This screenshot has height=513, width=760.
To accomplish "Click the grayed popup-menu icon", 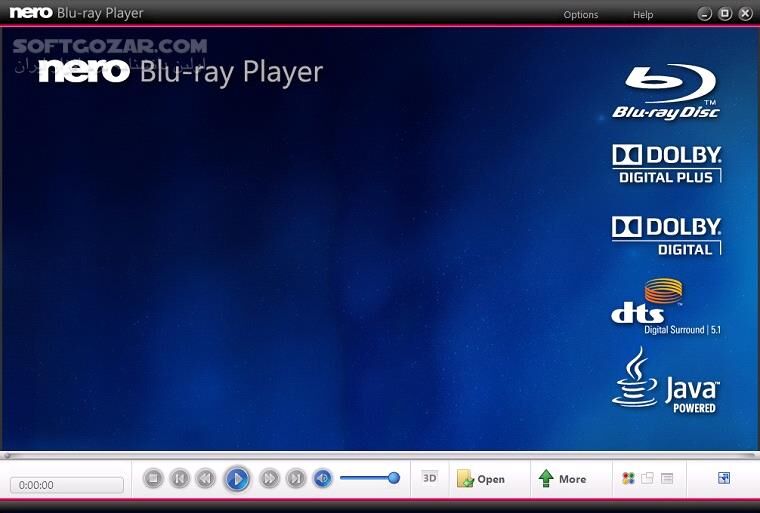I will (x=648, y=479).
